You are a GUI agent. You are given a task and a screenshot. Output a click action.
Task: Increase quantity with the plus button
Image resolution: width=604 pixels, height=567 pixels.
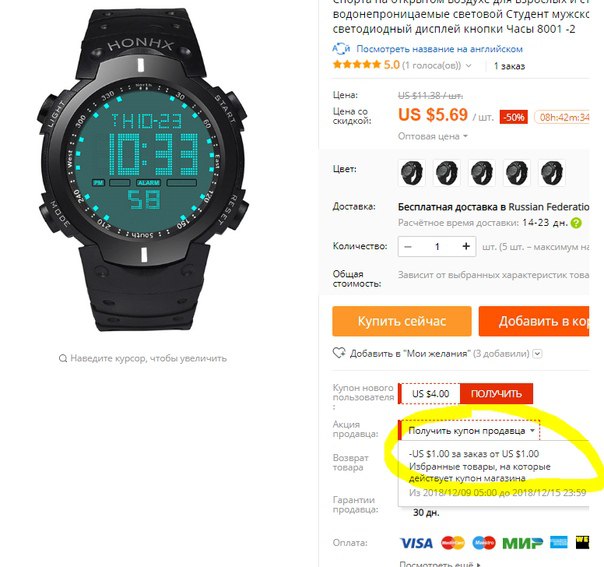(466, 246)
